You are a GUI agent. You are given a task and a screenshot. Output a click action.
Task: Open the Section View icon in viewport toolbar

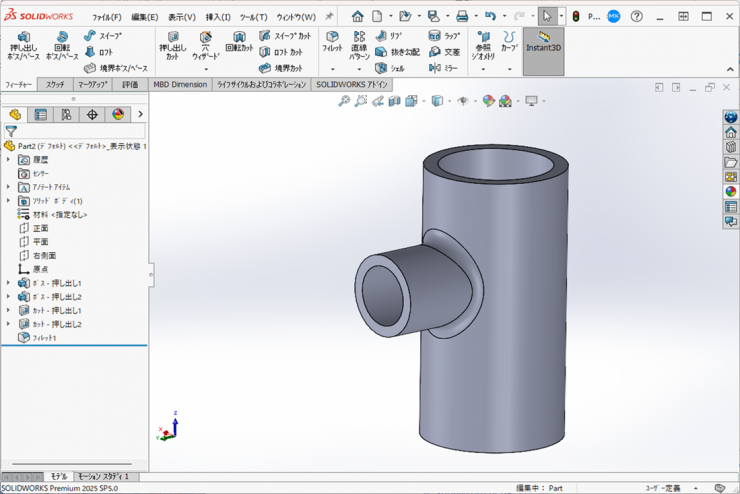[395, 101]
